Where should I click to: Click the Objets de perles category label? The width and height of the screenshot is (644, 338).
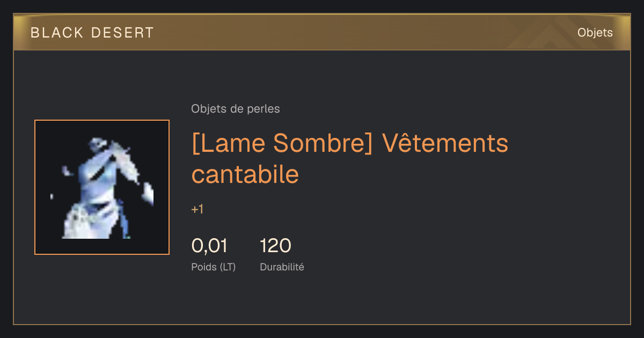point(236,109)
